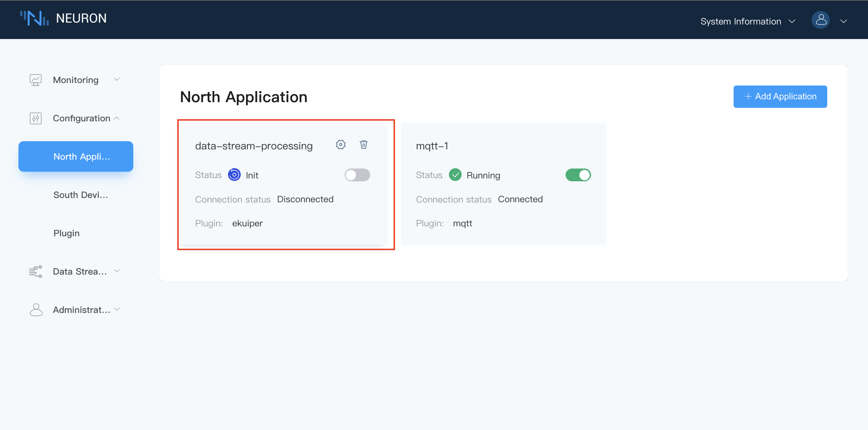868x430 pixels.
Task: Expand the Monitoring menu chevron
Action: pyautogui.click(x=117, y=79)
